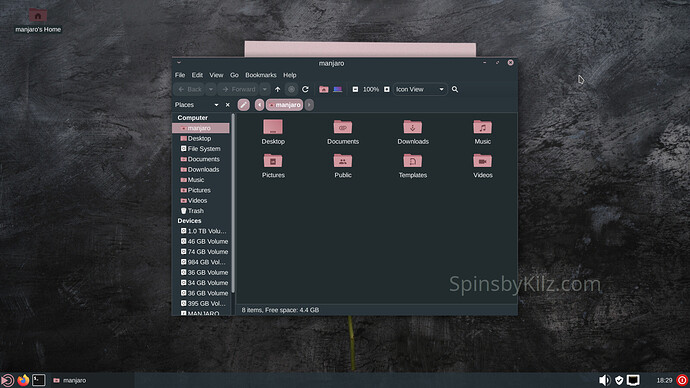
Task: Open the Bookmarks menu
Action: tap(261, 75)
